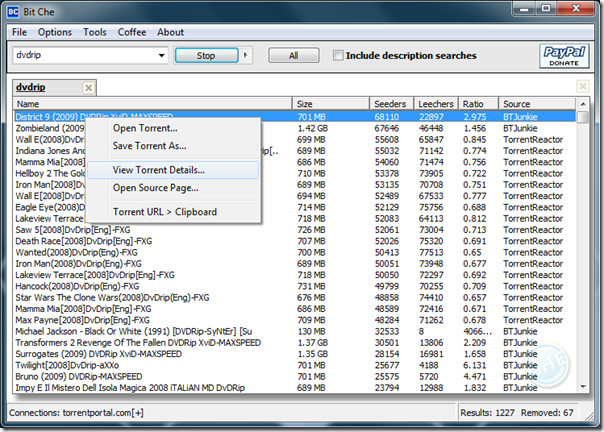This screenshot has width=604, height=432.
Task: Click the 4066... ratio cell
Action: [477, 331]
